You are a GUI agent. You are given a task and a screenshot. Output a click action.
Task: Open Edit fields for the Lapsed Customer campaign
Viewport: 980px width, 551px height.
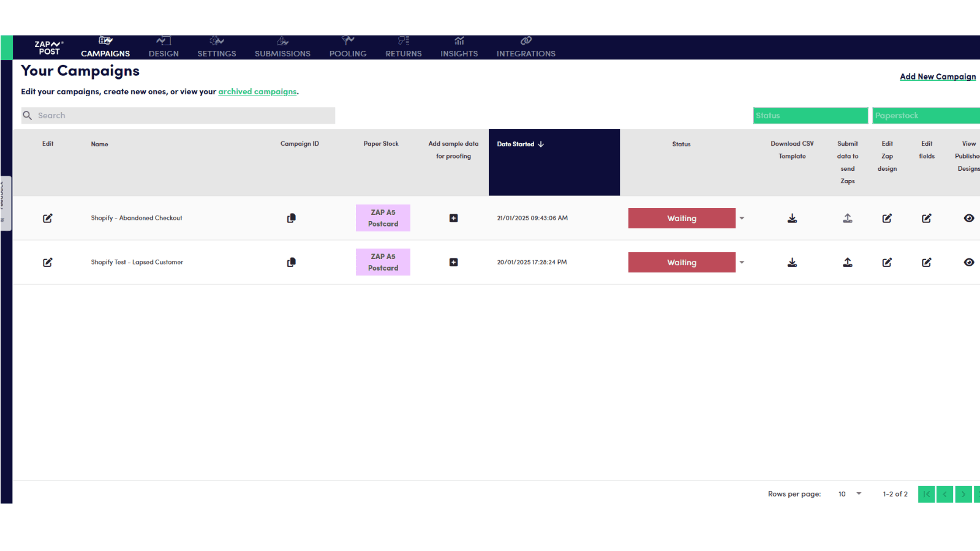click(x=926, y=262)
